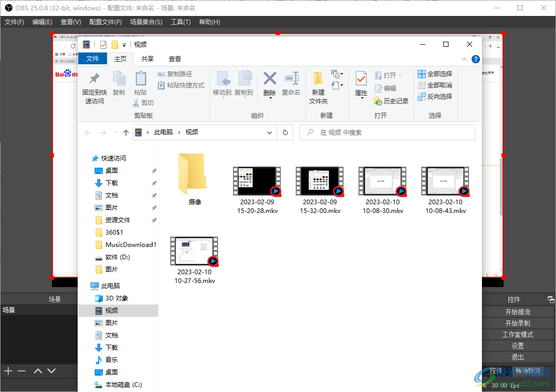Click the Properties (属性) checkmark icon
Screen dimensions: 556x392
[x=361, y=78]
